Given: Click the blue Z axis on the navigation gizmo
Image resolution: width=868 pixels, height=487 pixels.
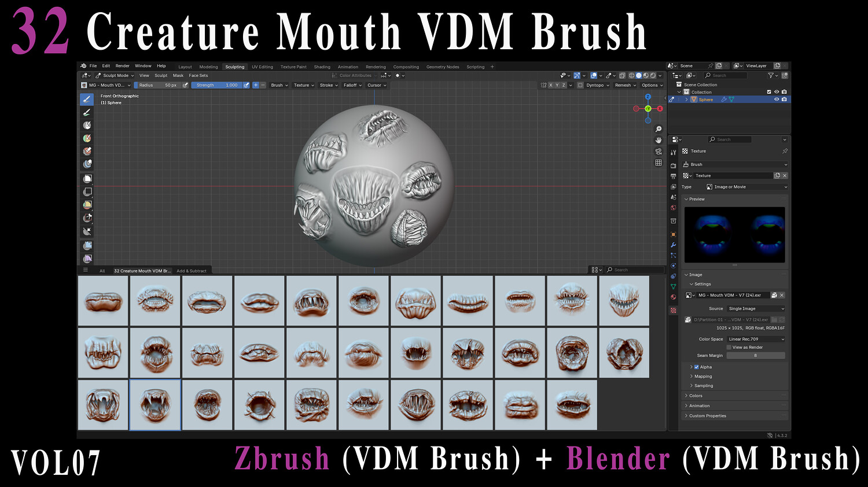Looking at the screenshot, I should click(x=648, y=97).
